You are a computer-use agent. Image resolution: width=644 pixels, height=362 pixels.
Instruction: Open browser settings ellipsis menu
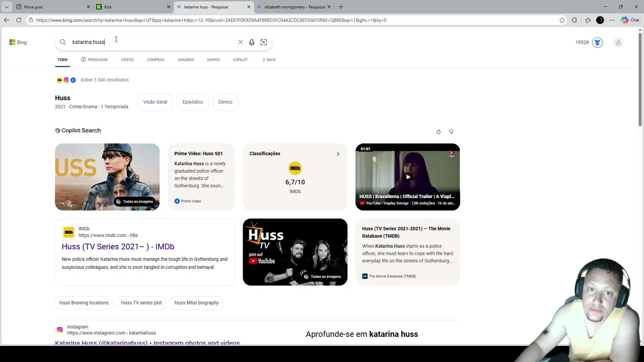coord(612,20)
